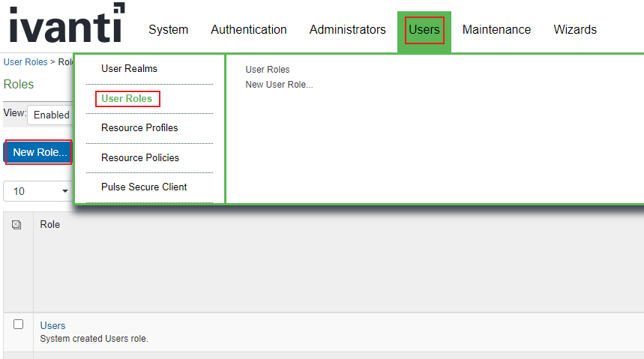
Task: Choose Resource Policies from the Users menu
Action: (x=140, y=158)
